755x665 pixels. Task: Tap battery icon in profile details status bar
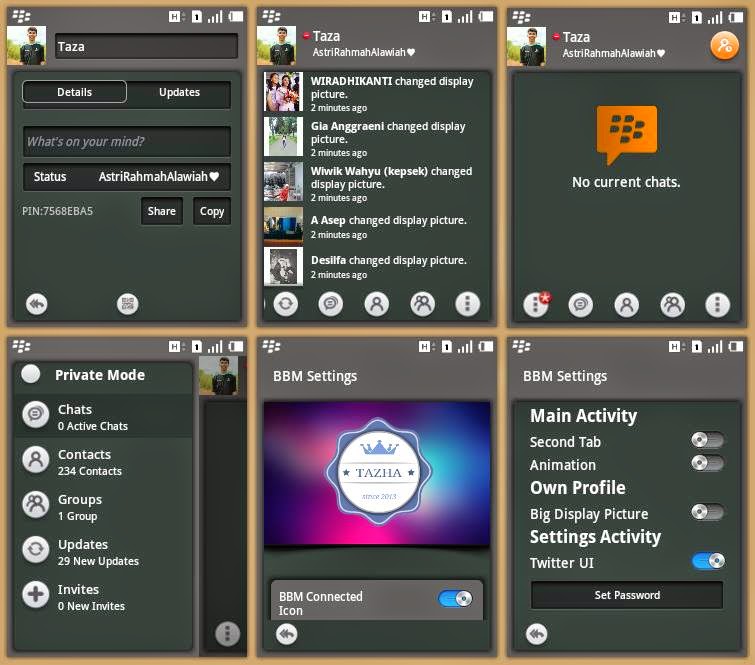[236, 17]
